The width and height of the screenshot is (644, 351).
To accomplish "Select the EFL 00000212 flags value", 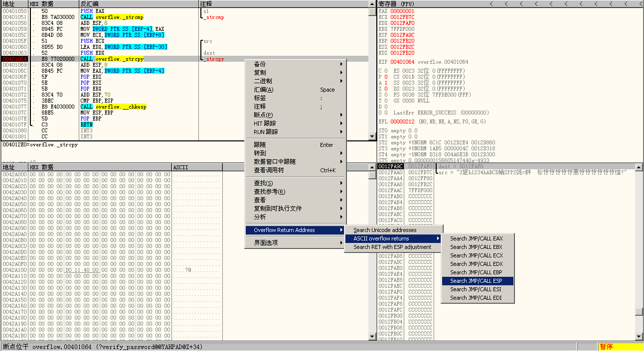I will pyautogui.click(x=402, y=121).
